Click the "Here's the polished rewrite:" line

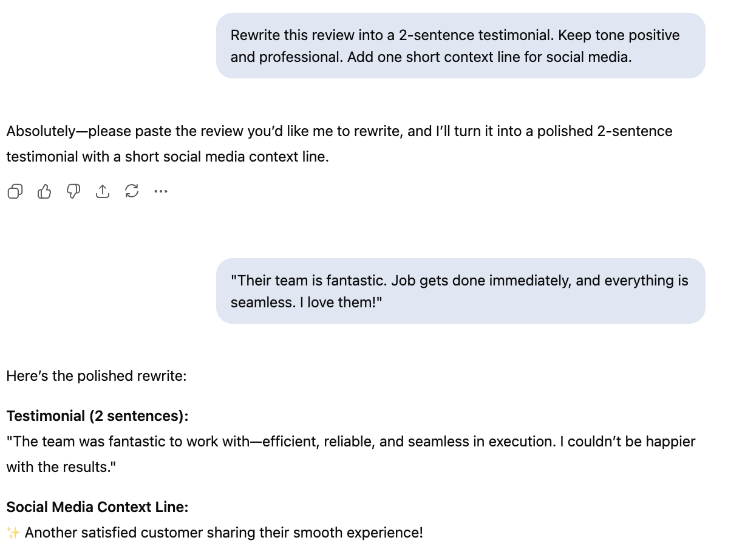96,376
